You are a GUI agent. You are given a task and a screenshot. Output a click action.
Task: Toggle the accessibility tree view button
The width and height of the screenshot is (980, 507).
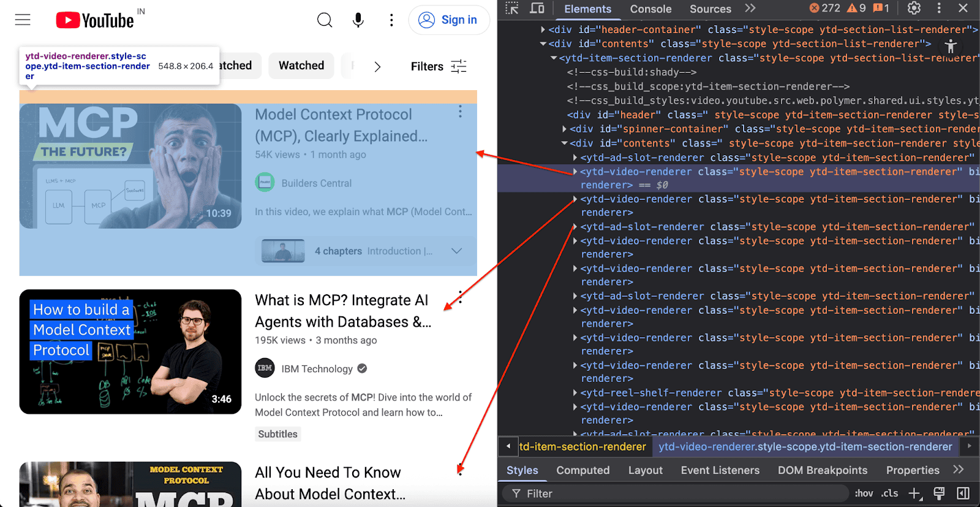[x=951, y=46]
